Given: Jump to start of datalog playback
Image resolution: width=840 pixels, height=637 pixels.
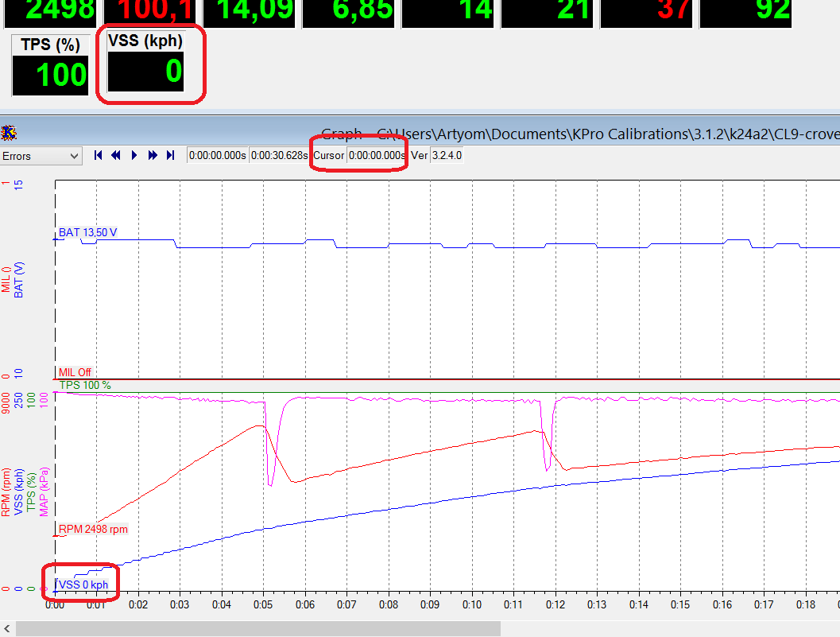Looking at the screenshot, I should coord(99,156).
